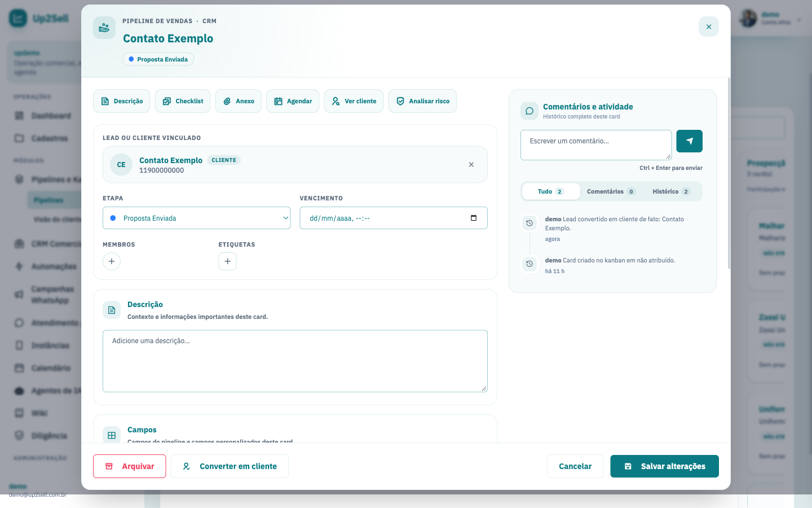Viewport: 812px width, 508px height.
Task: Click the demo user avatar in background header
Action: pyautogui.click(x=748, y=18)
